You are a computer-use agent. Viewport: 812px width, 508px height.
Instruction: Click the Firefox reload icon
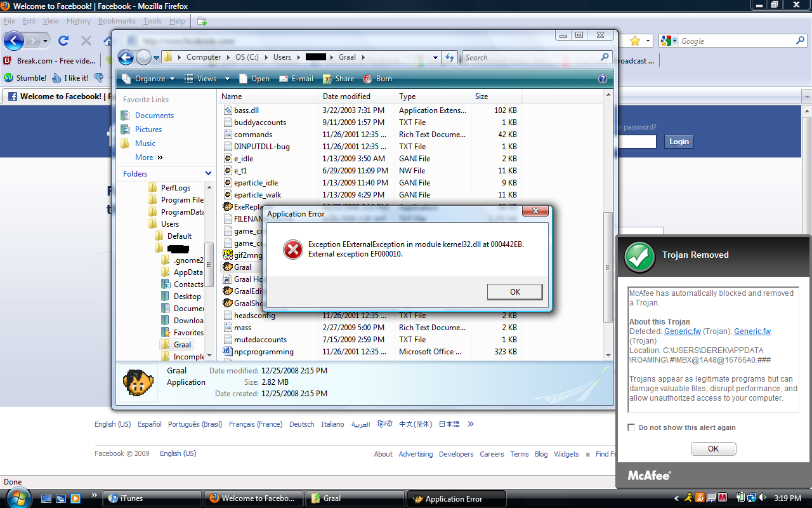[x=63, y=41]
